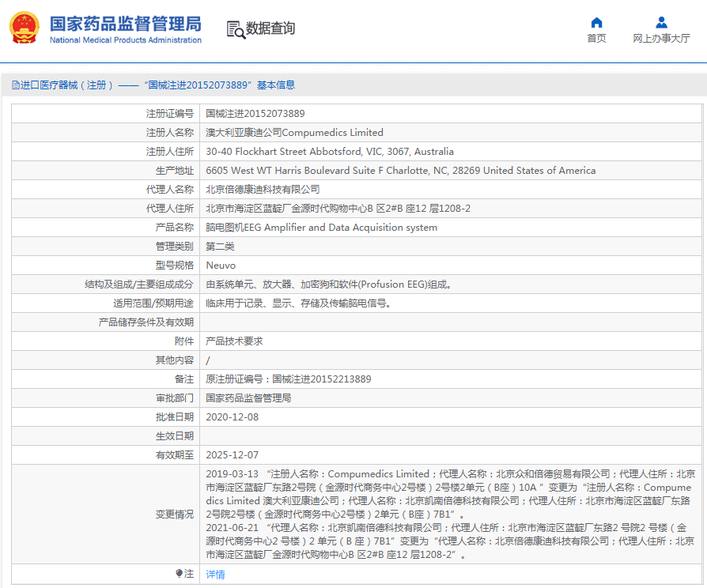Click the Flockhart Street address cell
The width and height of the screenshot is (707, 588).
click(330, 152)
